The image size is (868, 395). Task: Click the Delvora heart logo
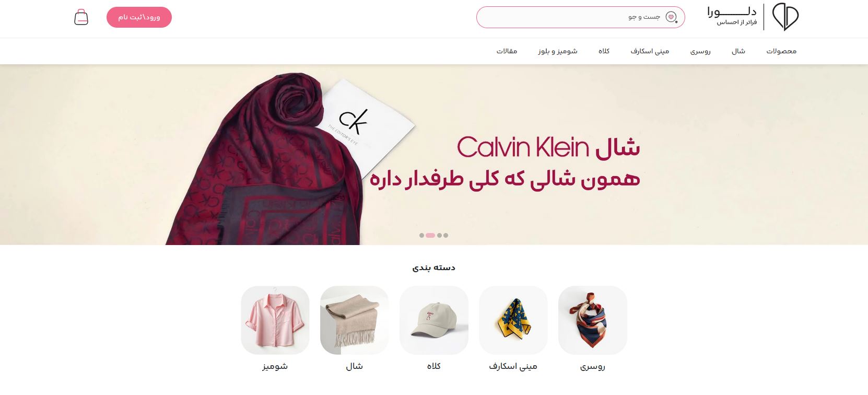pos(785,17)
